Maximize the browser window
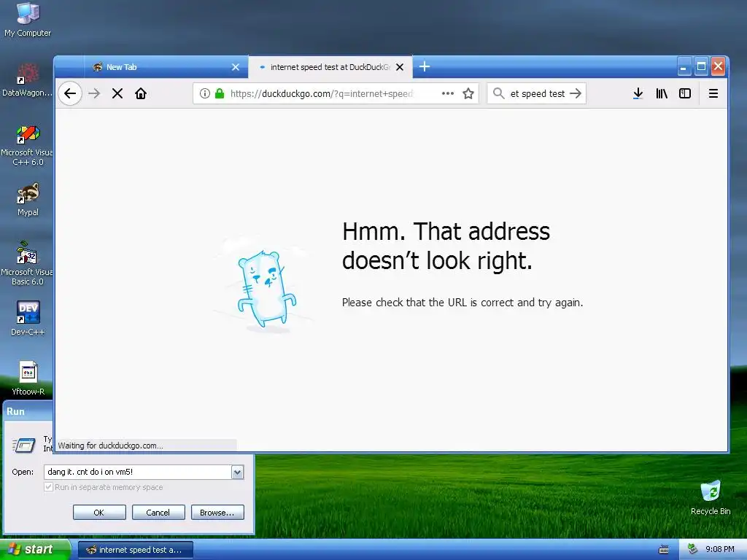747x560 pixels. (701, 66)
